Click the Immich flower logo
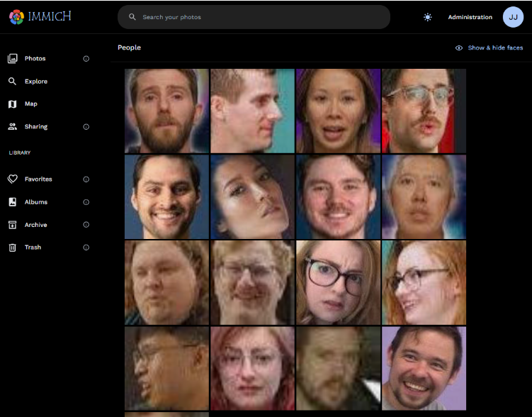Image resolution: width=532 pixels, height=417 pixels. click(16, 16)
